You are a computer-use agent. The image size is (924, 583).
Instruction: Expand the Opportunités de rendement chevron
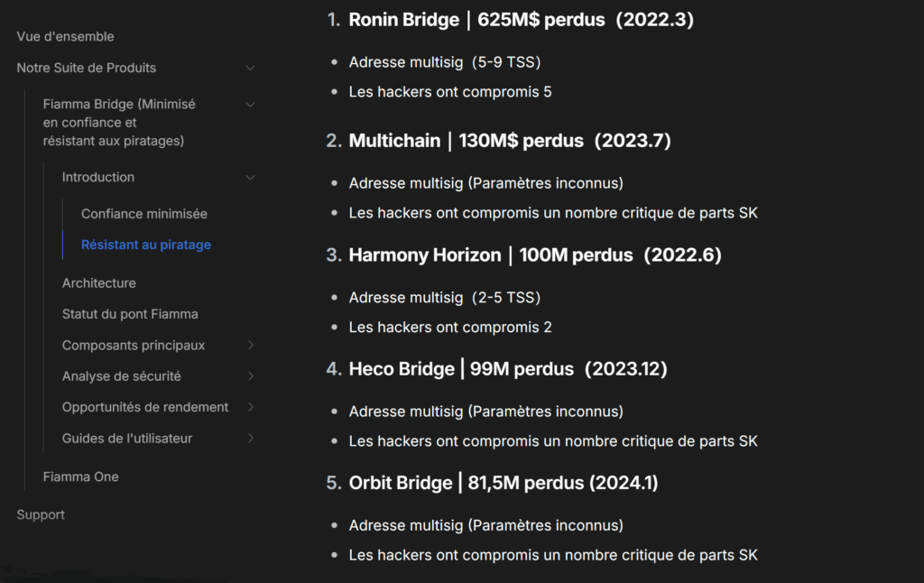(251, 407)
